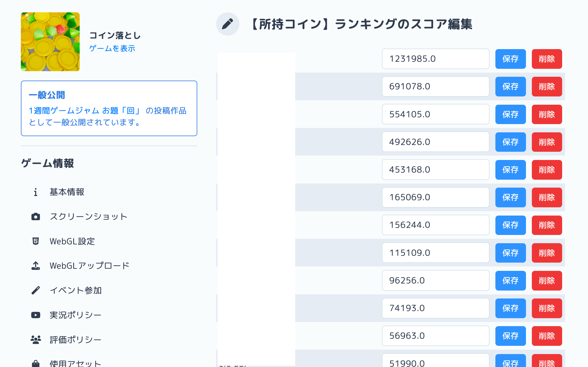Image resolution: width=588 pixels, height=367 pixels.
Task: Select the WebGLアップロード upload icon
Action: pyautogui.click(x=36, y=266)
